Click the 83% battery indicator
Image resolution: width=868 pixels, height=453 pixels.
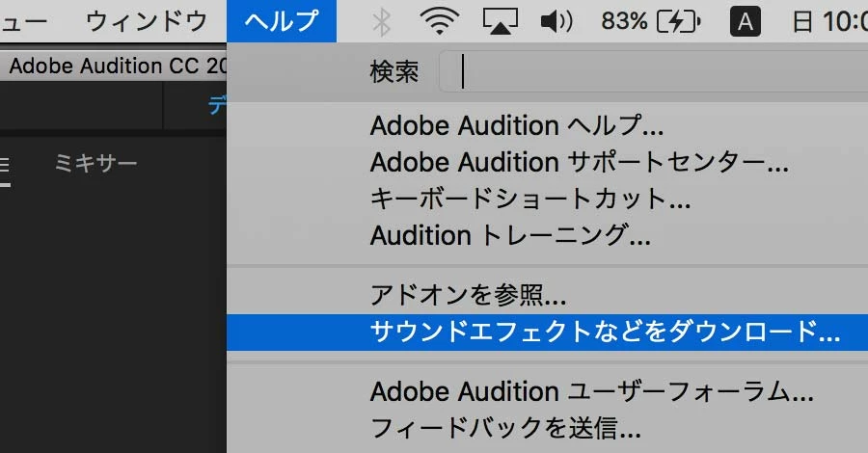[x=651, y=22]
